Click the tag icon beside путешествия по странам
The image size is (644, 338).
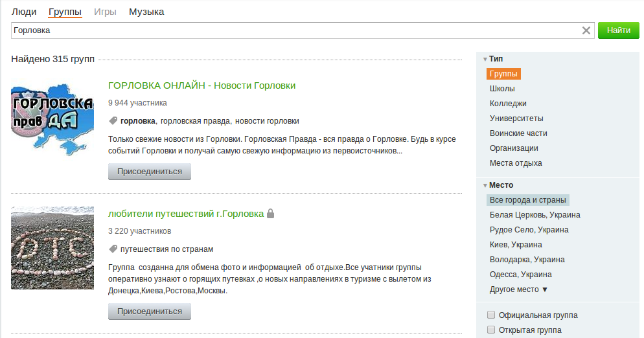point(113,249)
